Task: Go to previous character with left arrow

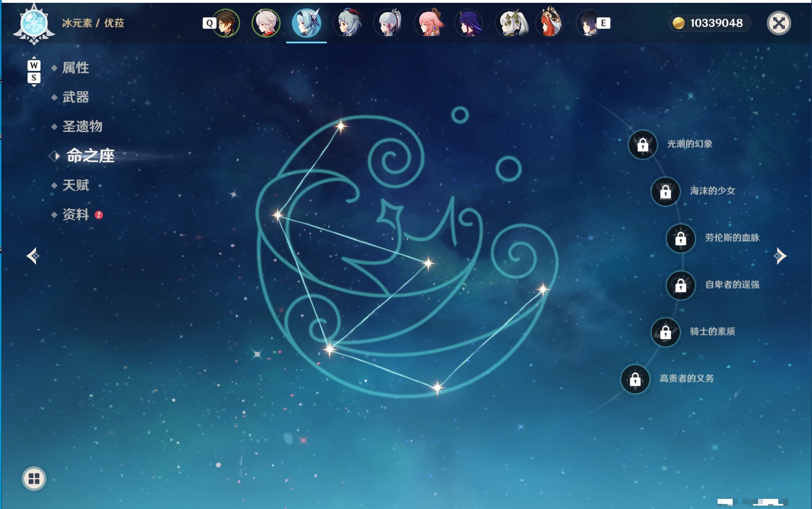Action: point(33,256)
